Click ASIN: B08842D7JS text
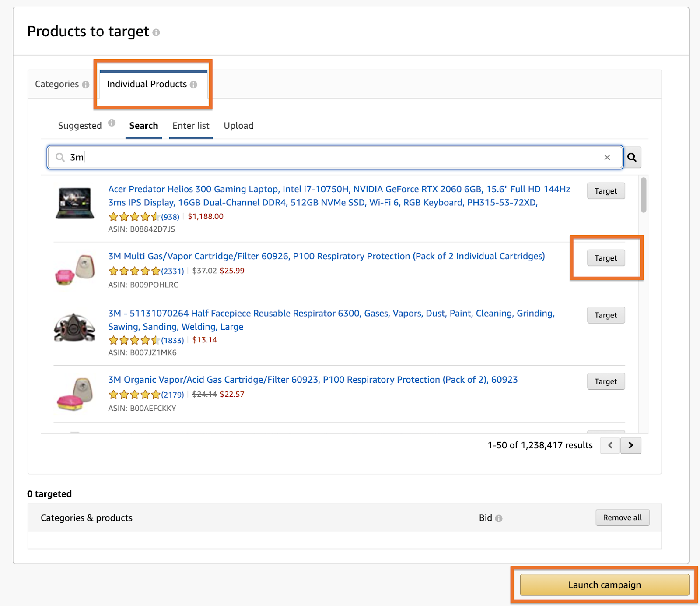700x606 pixels. coord(141,229)
